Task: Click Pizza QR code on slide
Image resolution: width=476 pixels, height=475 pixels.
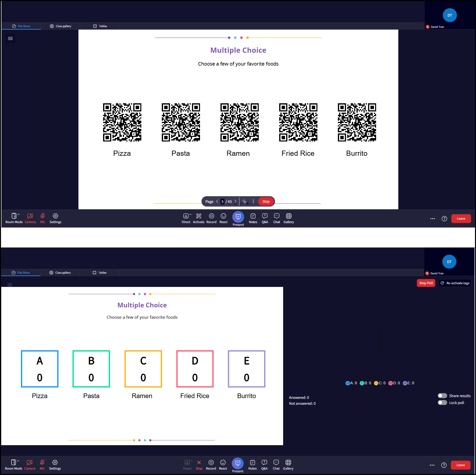Action: [x=122, y=122]
